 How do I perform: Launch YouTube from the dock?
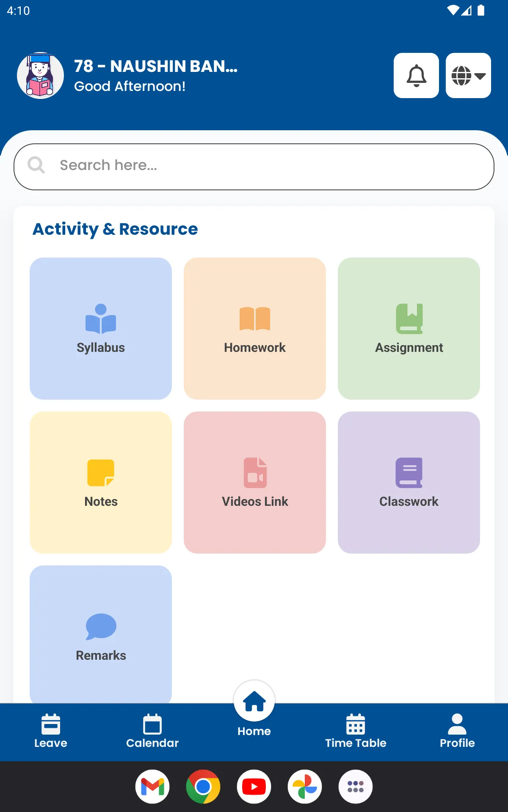click(254, 787)
